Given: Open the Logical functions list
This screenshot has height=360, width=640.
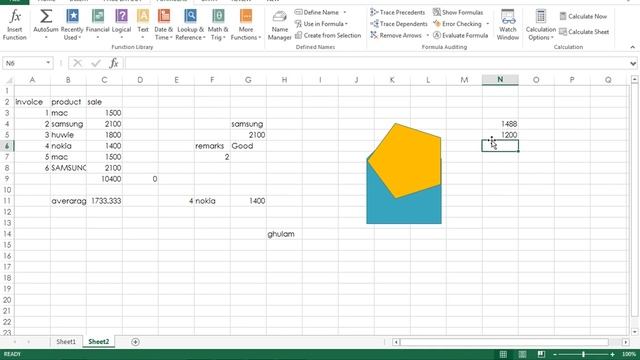Looking at the screenshot, I should (121, 25).
